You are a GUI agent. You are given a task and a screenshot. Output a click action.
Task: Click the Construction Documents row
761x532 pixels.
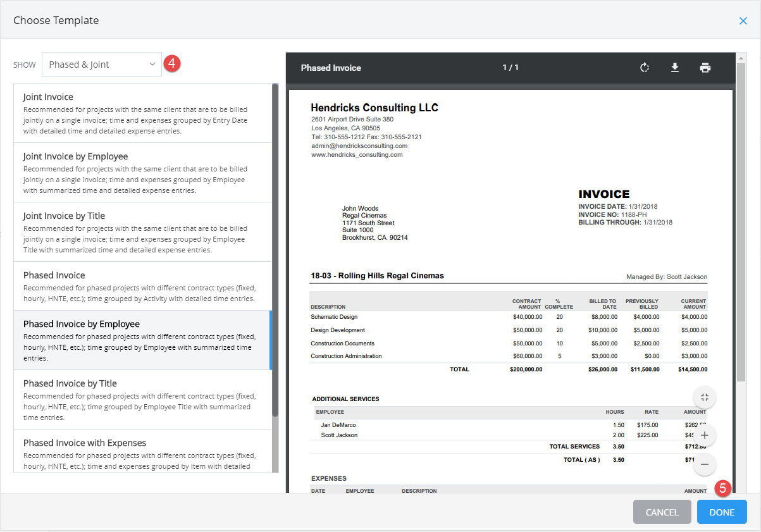point(509,343)
